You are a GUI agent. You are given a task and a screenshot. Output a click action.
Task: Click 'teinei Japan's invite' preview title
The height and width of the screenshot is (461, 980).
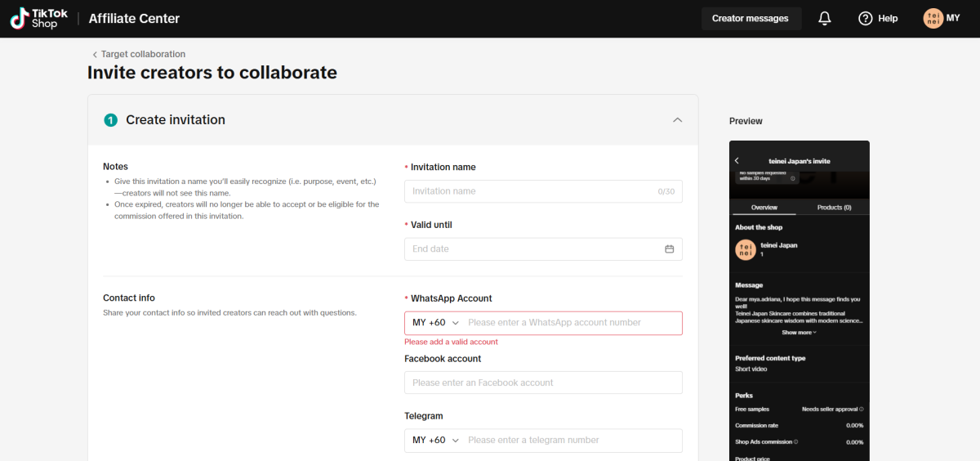800,161
